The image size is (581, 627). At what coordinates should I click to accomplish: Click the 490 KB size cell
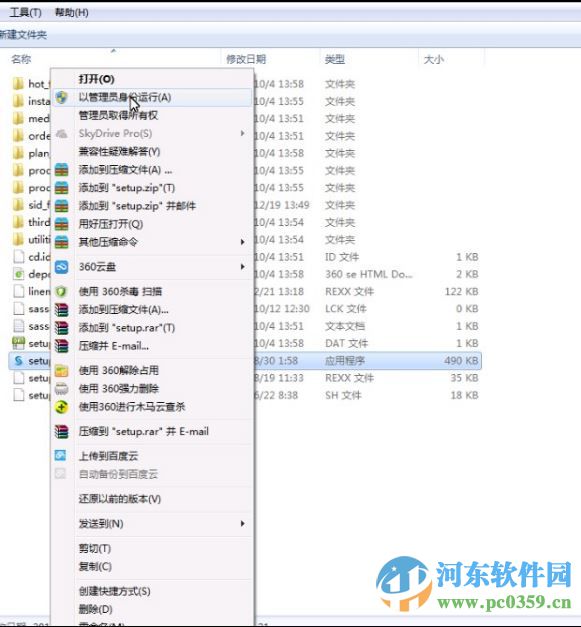point(461,361)
